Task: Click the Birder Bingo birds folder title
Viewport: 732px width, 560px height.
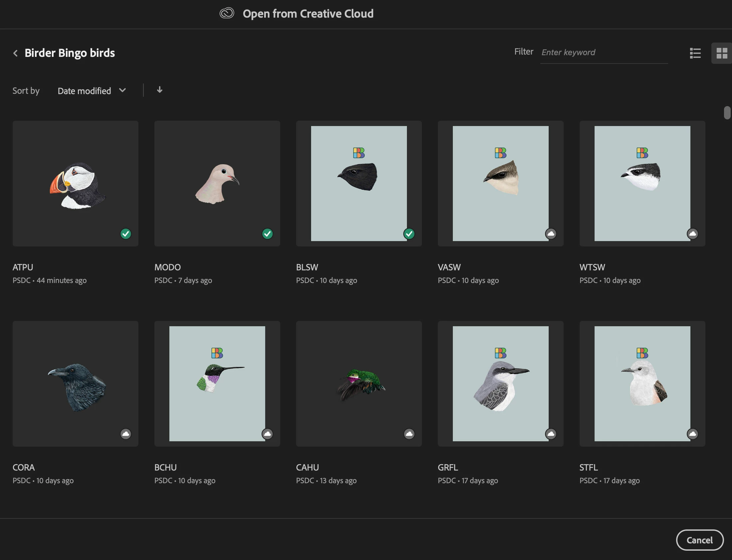Action: tap(70, 53)
